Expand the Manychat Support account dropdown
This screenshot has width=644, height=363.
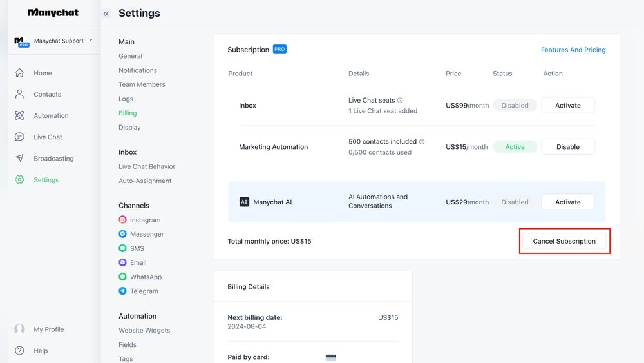click(x=91, y=40)
